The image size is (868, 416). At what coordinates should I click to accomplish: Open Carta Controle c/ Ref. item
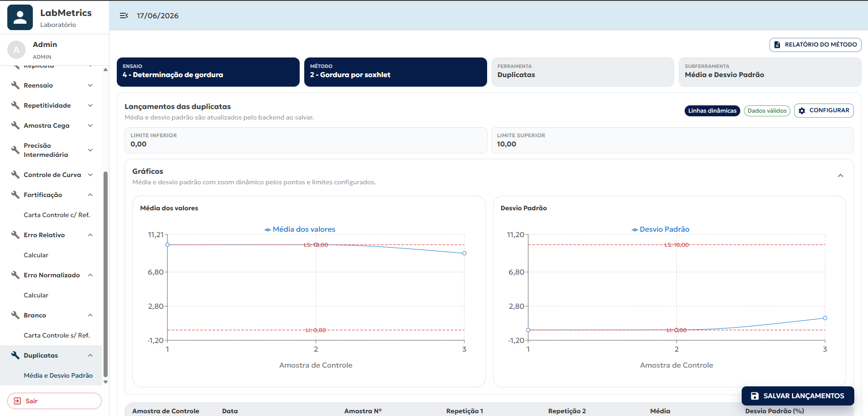point(57,215)
